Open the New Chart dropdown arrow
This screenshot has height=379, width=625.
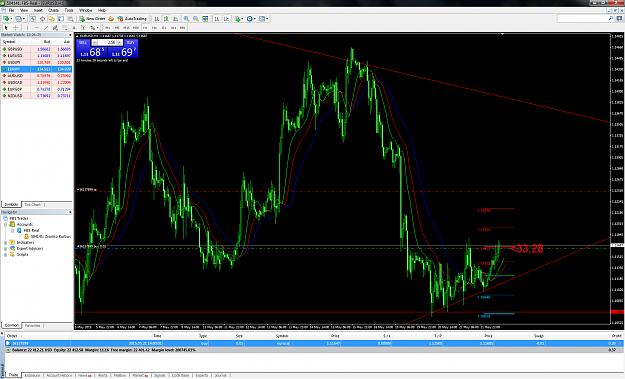pyautogui.click(x=12, y=19)
